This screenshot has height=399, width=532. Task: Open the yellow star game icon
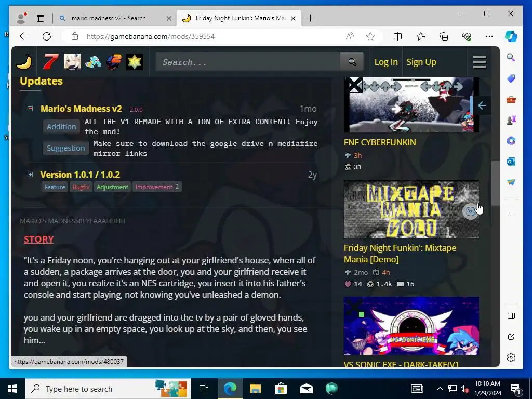(x=135, y=62)
